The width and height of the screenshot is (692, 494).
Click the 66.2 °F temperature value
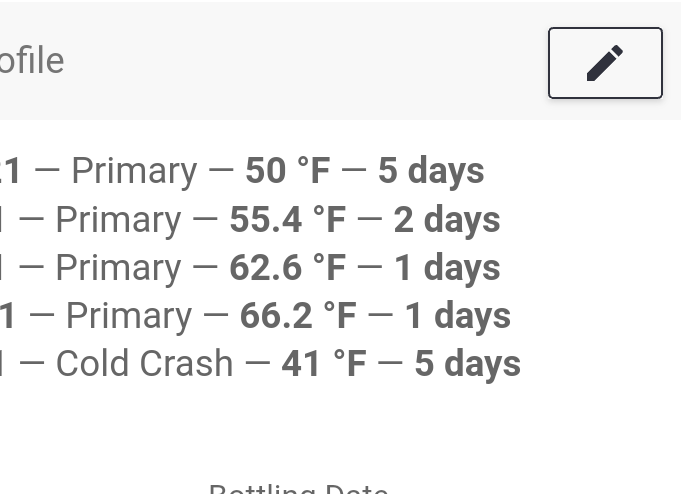(298, 316)
